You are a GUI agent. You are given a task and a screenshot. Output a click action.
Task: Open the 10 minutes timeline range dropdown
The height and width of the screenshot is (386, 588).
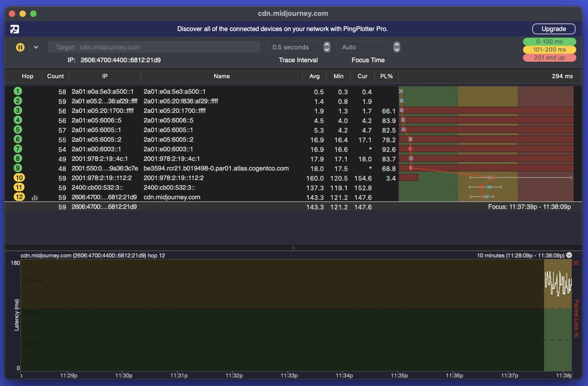tap(569, 255)
